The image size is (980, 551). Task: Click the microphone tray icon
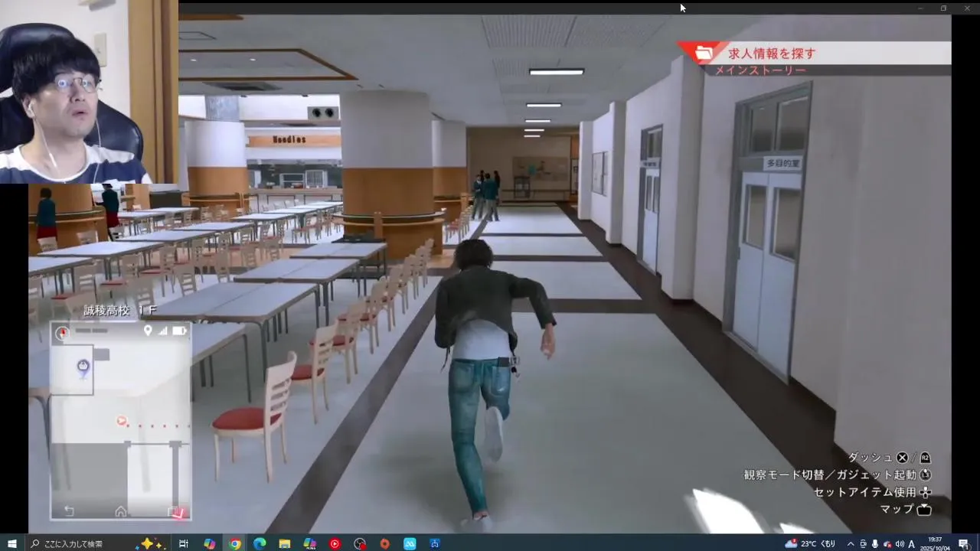[875, 543]
